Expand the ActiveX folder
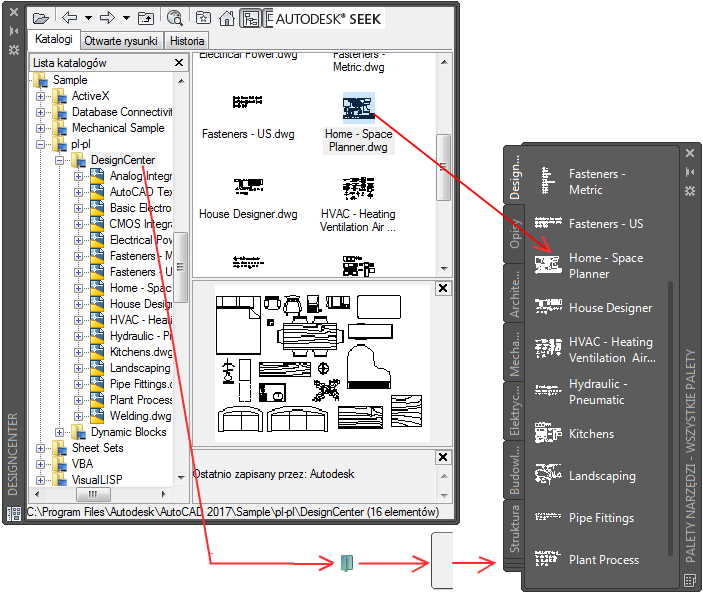The height and width of the screenshot is (593, 703). (x=40, y=96)
